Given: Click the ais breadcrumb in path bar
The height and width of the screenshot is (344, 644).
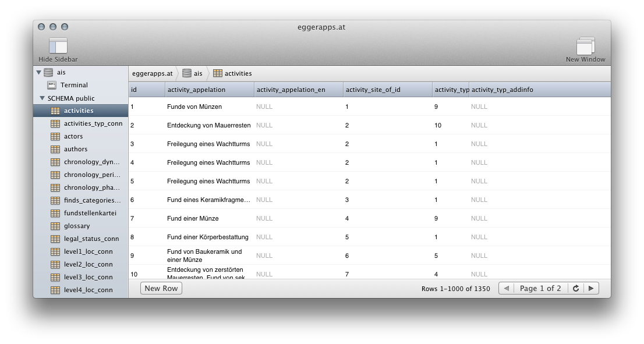Looking at the screenshot, I should (x=193, y=73).
